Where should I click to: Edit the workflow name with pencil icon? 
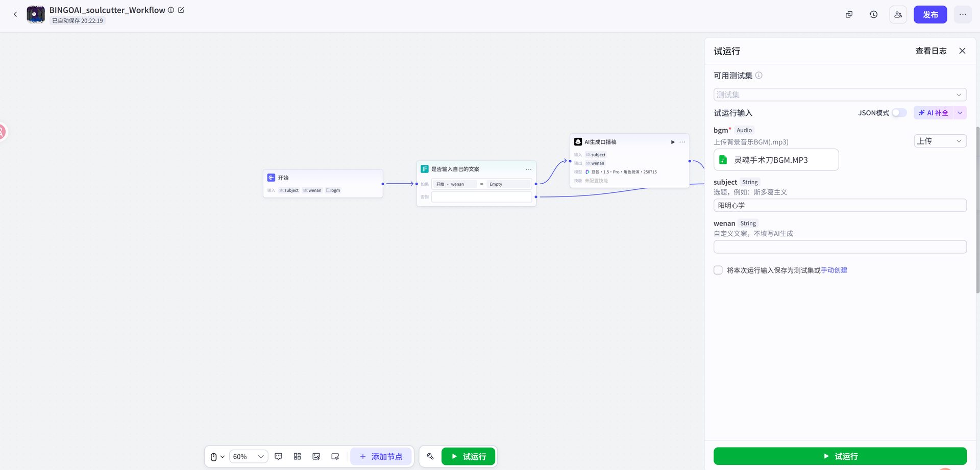tap(181, 10)
